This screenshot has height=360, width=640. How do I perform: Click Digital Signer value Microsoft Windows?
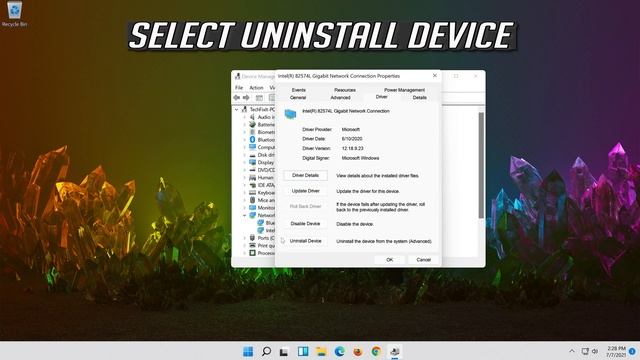[360, 158]
